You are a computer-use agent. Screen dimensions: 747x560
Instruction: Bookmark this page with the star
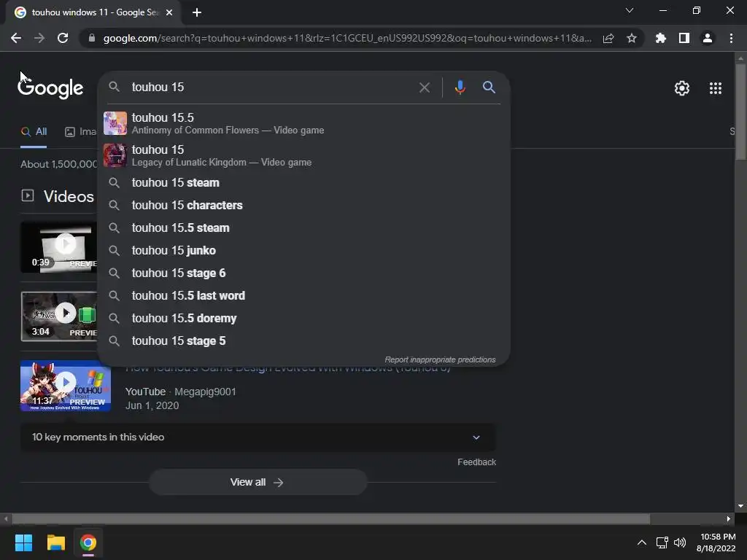tap(632, 38)
